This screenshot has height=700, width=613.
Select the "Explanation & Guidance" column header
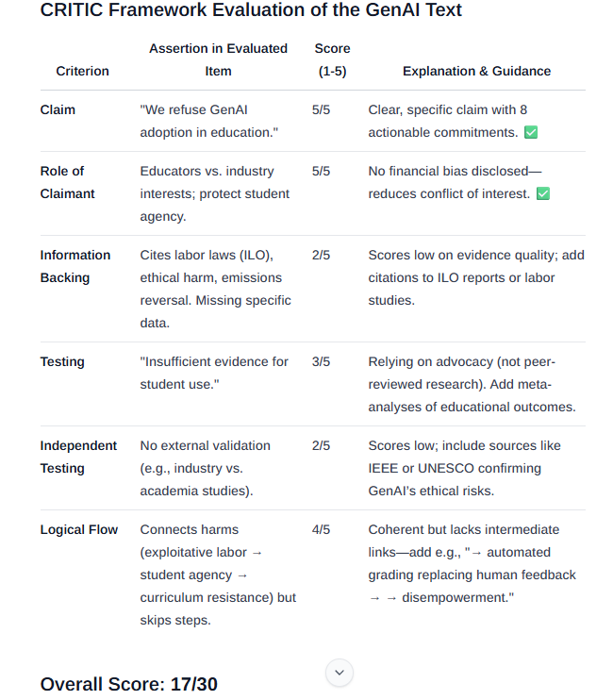click(476, 71)
